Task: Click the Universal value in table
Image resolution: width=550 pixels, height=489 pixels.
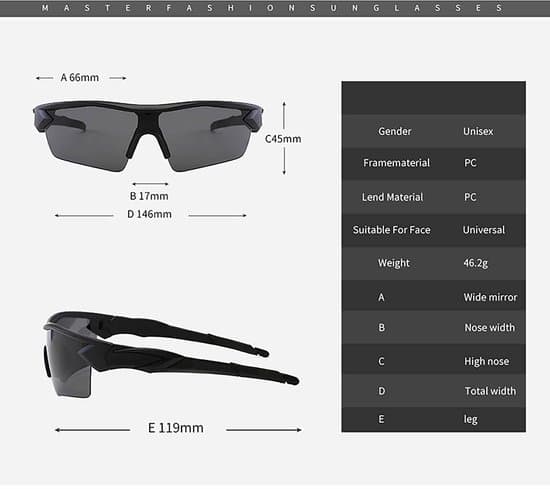Action: [484, 230]
